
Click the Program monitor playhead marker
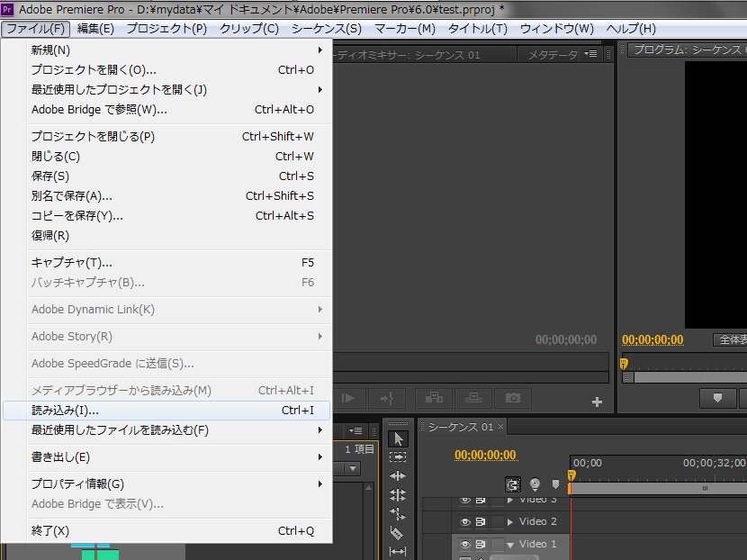pos(624,364)
